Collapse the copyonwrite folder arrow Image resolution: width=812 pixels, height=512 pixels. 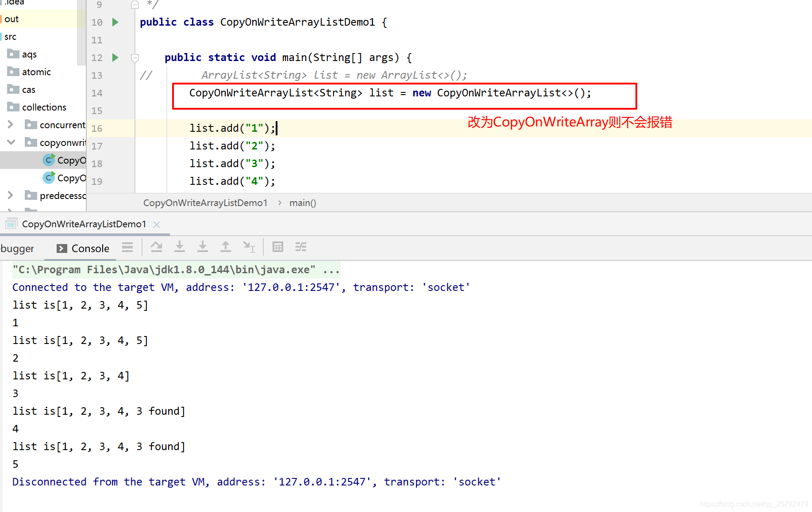[x=11, y=142]
